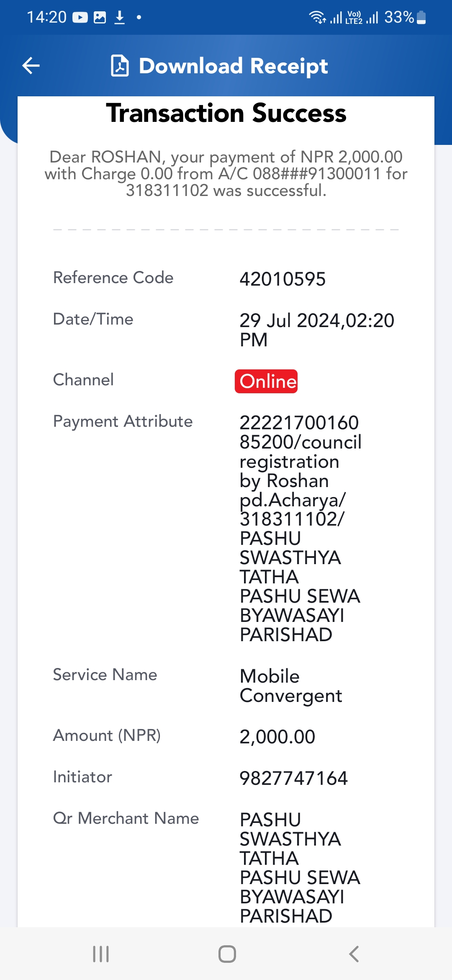Tap initiator number 9827747164
This screenshot has width=452, height=980.
(x=294, y=778)
